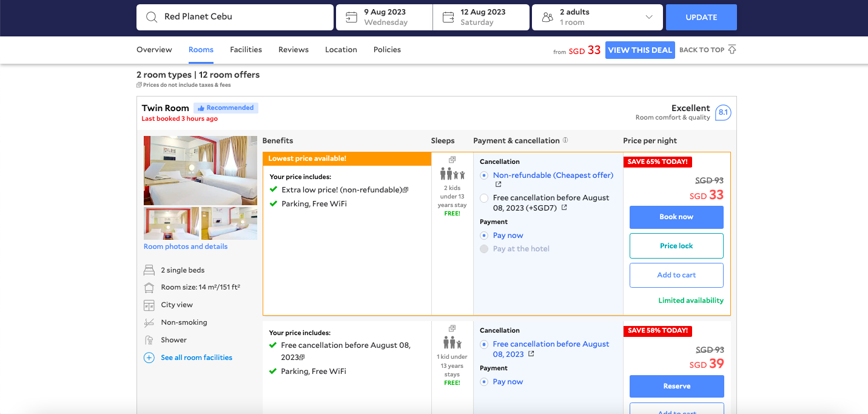Click the Limited availability text
Viewport: 868px width, 414px height.
pyautogui.click(x=691, y=300)
